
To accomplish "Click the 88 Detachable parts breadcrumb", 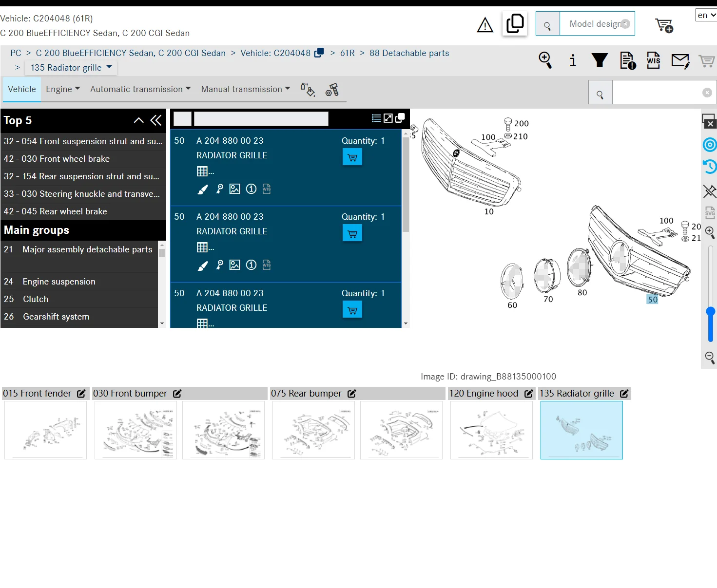I will [x=409, y=53].
